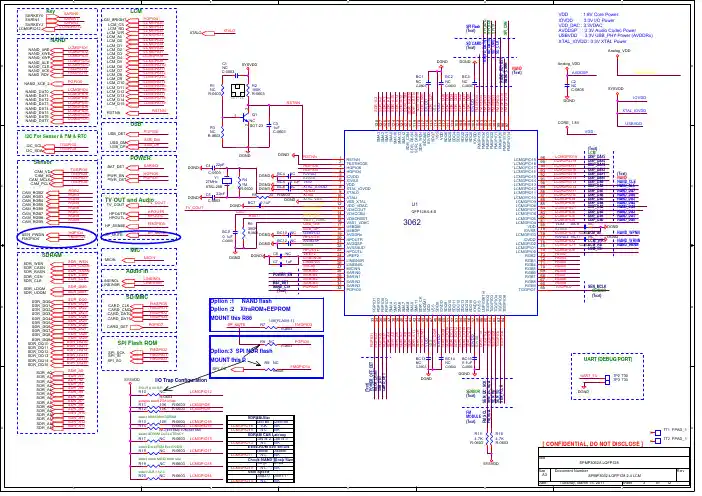Image resolution: width=702 pixels, height=496 pixels.
Task: Click the TV OUT and Audio heading
Action: point(129,200)
